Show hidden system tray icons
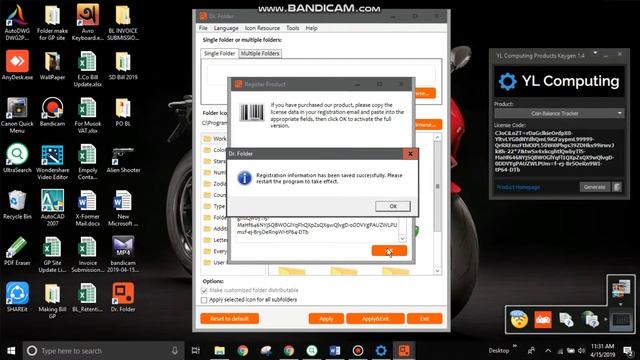The image size is (640, 360). [x=548, y=351]
